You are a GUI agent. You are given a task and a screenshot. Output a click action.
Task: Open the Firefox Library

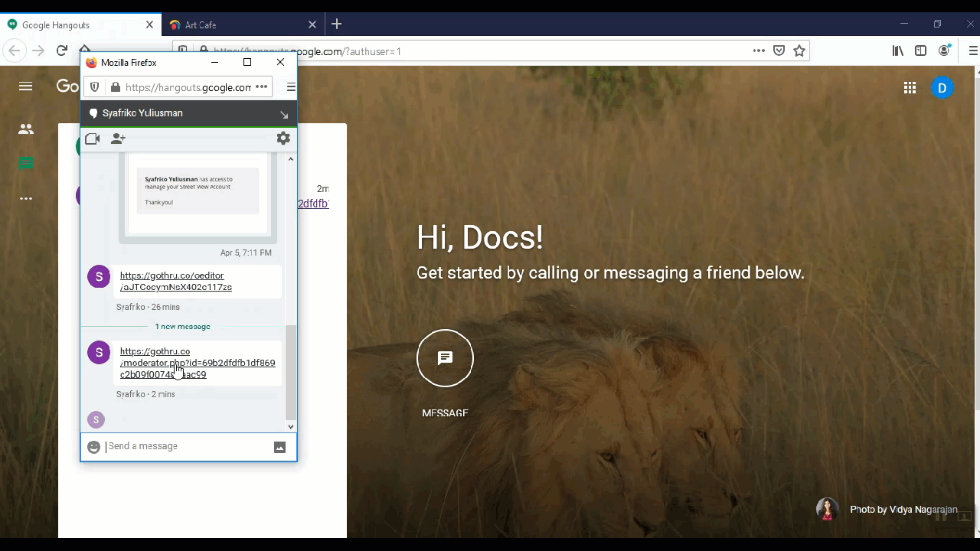[898, 51]
